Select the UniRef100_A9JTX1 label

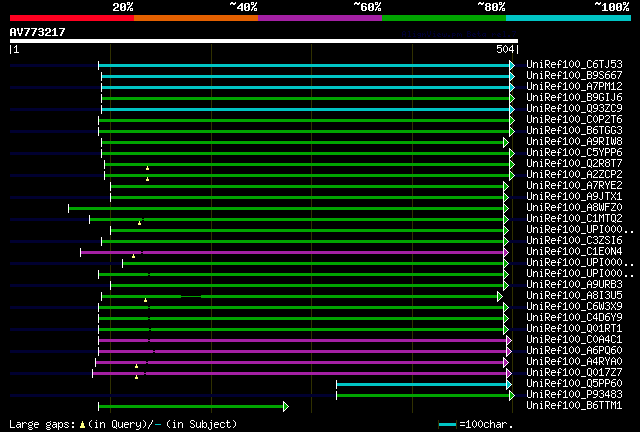point(574,197)
